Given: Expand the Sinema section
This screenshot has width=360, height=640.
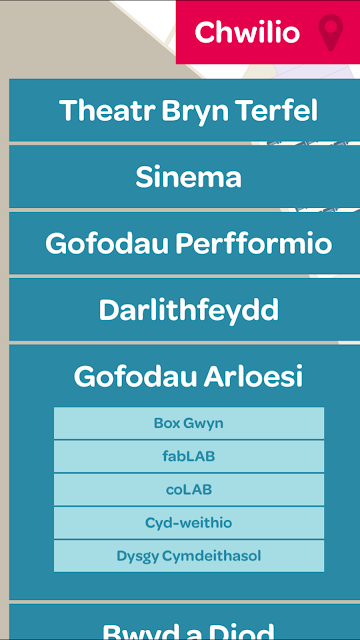Looking at the screenshot, I should (184, 177).
